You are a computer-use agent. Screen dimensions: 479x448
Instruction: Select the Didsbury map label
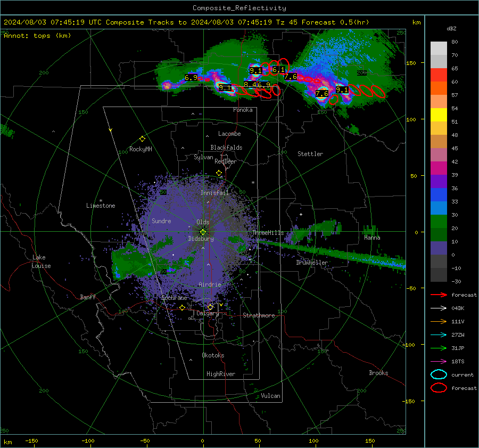(201, 239)
